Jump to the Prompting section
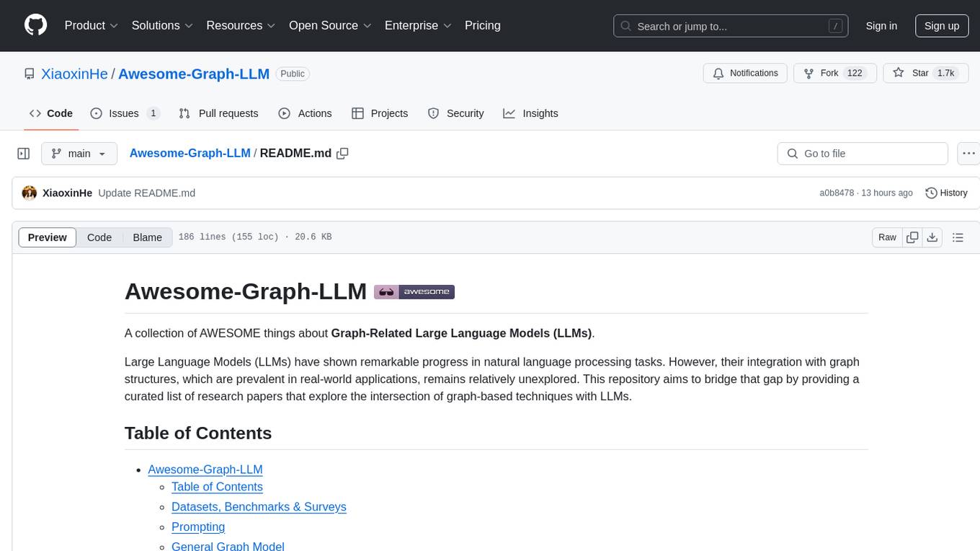The height and width of the screenshot is (551, 980). point(198,527)
